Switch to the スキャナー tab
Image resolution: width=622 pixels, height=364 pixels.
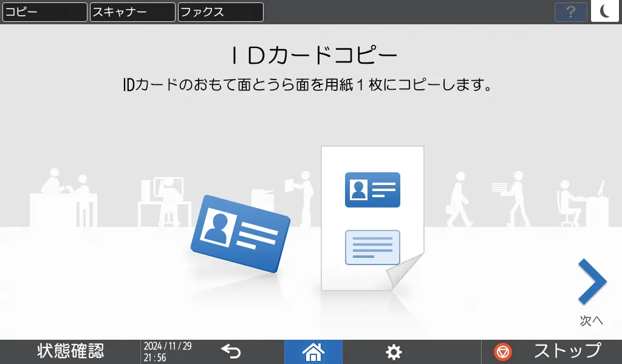click(x=131, y=12)
